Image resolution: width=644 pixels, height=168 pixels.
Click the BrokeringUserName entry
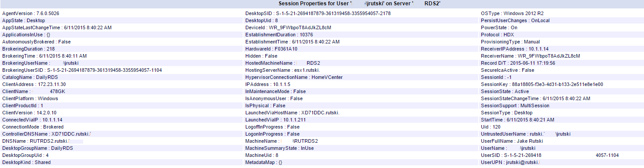point(40,63)
